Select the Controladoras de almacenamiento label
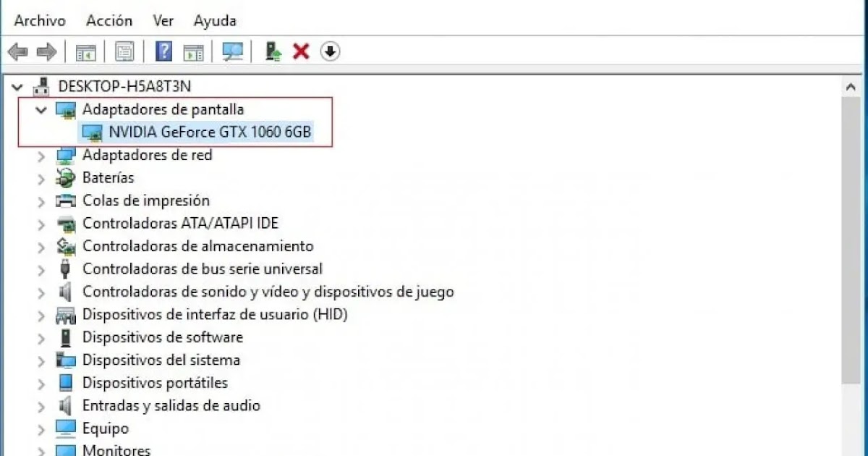The width and height of the screenshot is (868, 456). tap(198, 246)
